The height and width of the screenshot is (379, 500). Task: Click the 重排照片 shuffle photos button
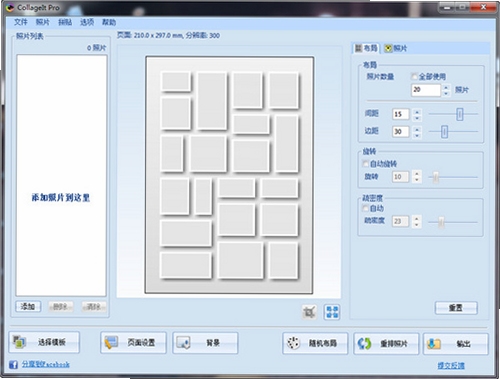pyautogui.click(x=386, y=343)
